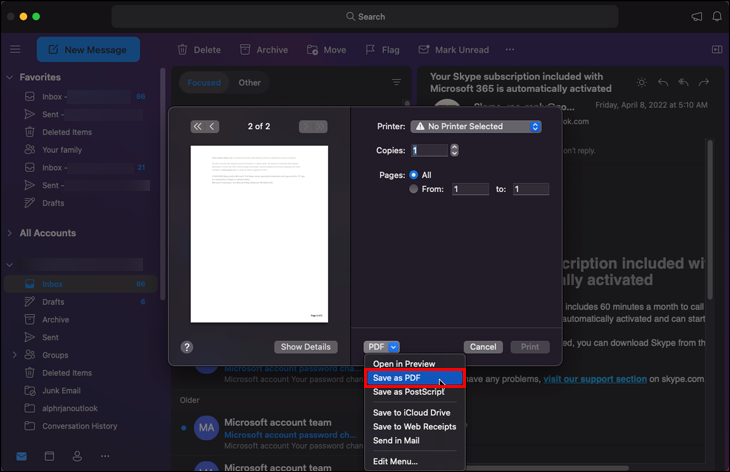
Task: Open the print dialog help question mark
Action: coord(187,347)
